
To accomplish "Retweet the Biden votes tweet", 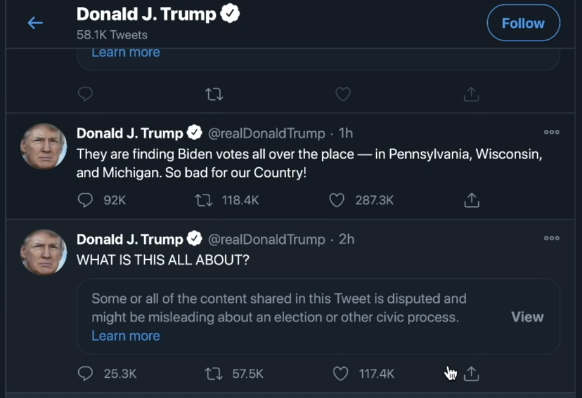I will click(x=204, y=200).
